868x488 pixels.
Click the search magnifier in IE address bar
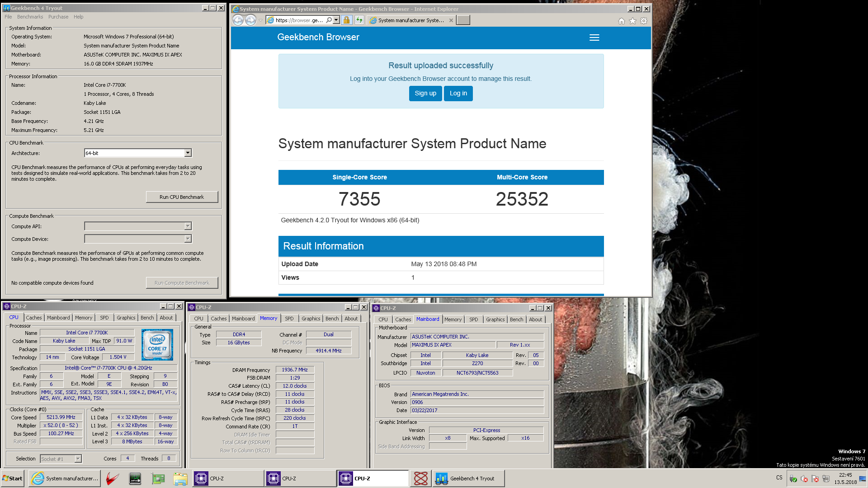[x=329, y=20]
